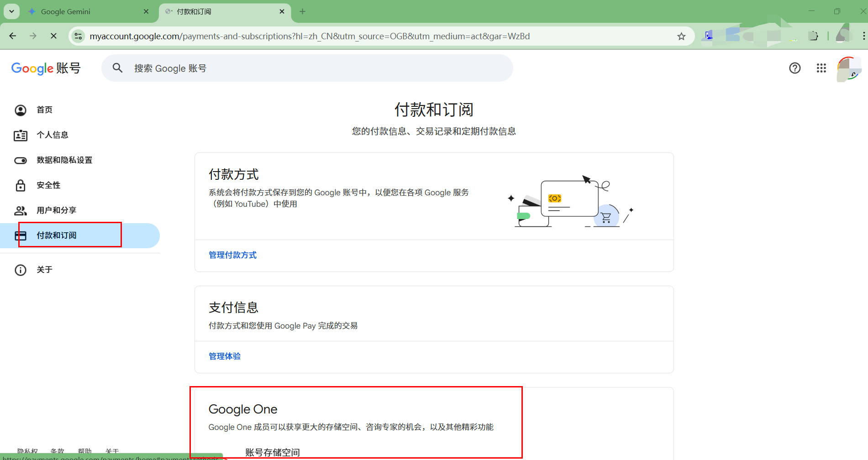
Task: Open 用户和分享 in the sidebar
Action: click(x=56, y=210)
